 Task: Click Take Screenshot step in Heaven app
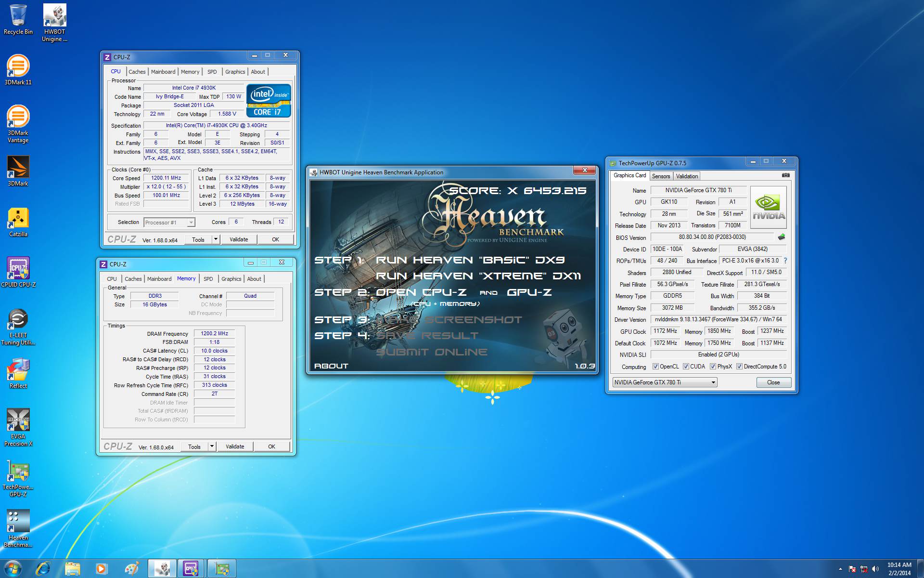pyautogui.click(x=449, y=320)
